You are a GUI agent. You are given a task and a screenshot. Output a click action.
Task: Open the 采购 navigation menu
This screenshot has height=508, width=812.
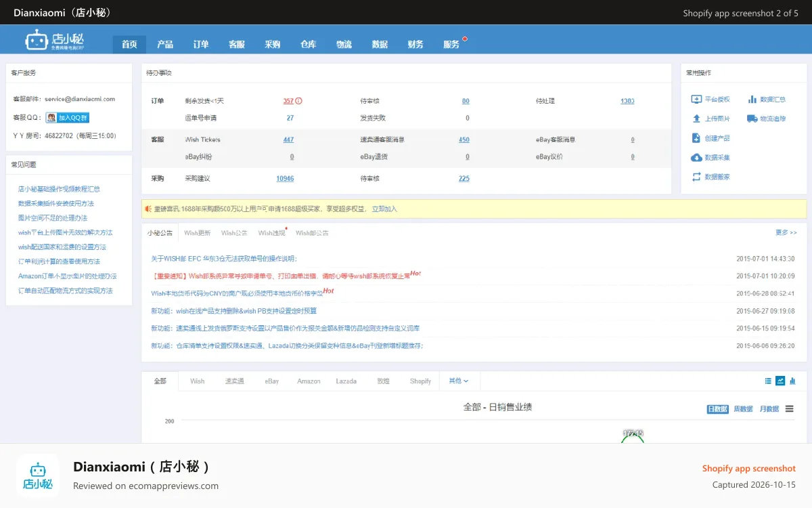(x=273, y=44)
